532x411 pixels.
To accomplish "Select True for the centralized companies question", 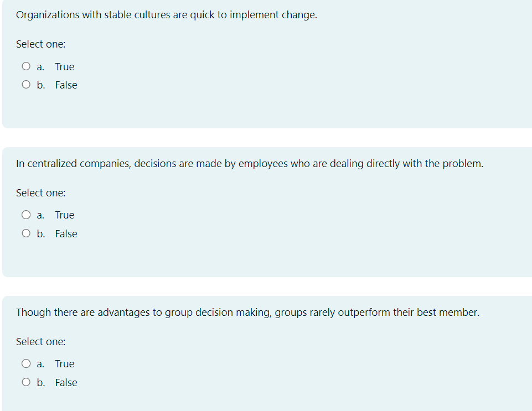I will 26,214.
